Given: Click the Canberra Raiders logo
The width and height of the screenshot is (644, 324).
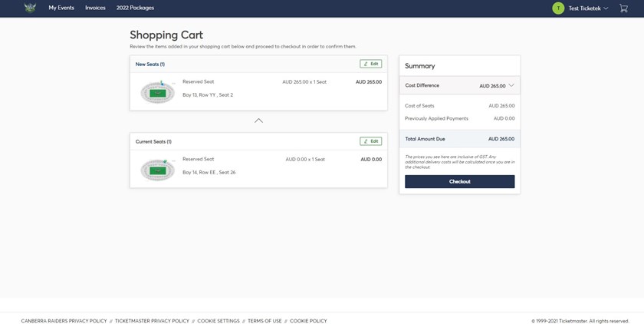Looking at the screenshot, I should (x=30, y=8).
